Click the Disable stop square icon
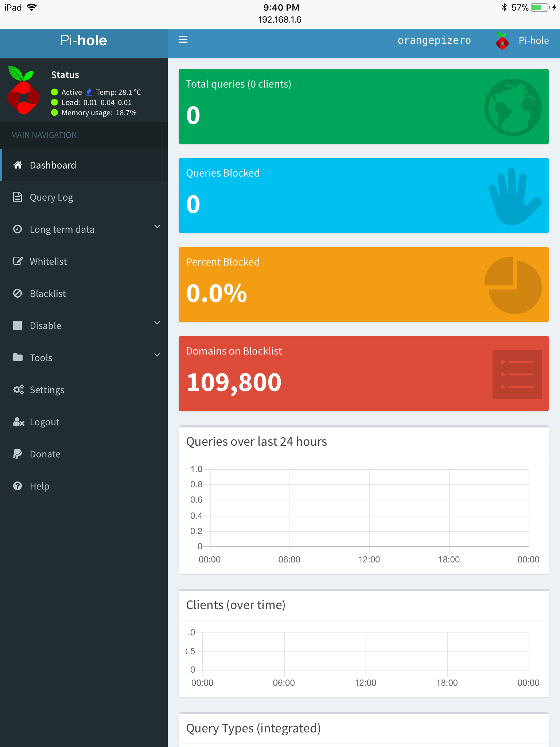 click(17, 325)
